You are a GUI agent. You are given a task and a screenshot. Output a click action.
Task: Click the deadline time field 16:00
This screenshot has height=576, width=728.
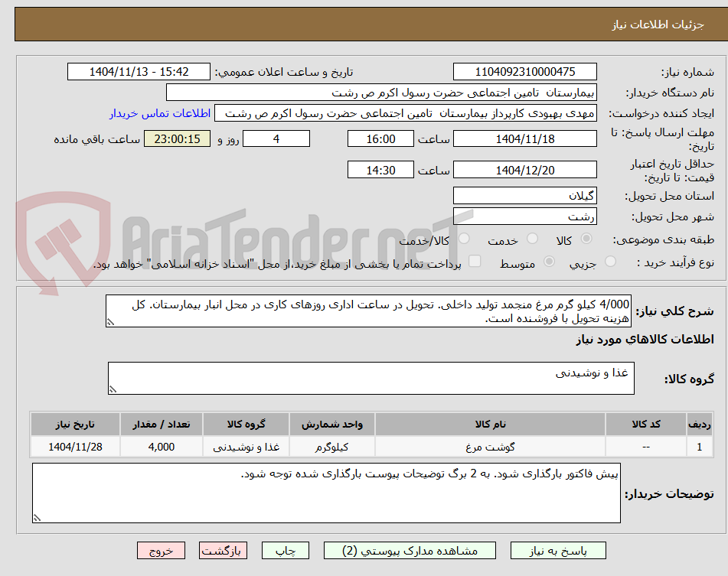coord(380,138)
